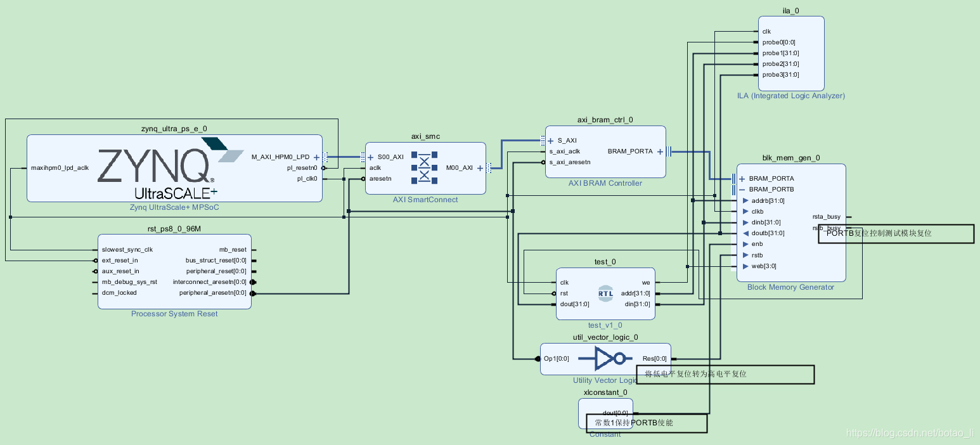The width and height of the screenshot is (980, 445).
Task: Click the Zynq UltraScale+ MPSoC label
Action: [174, 207]
